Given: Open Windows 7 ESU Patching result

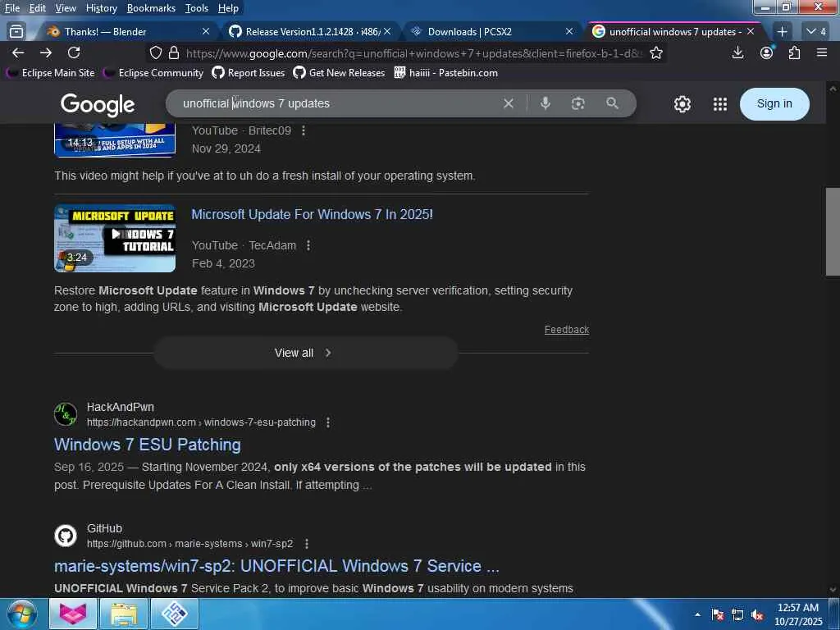Looking at the screenshot, I should coord(148,445).
